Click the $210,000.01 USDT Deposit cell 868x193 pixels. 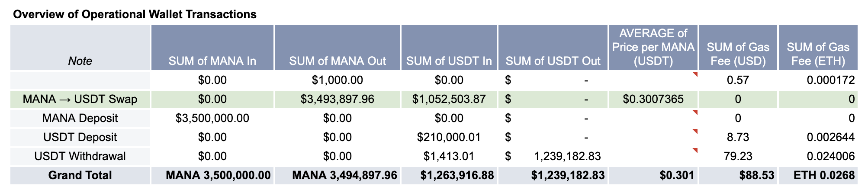click(449, 137)
